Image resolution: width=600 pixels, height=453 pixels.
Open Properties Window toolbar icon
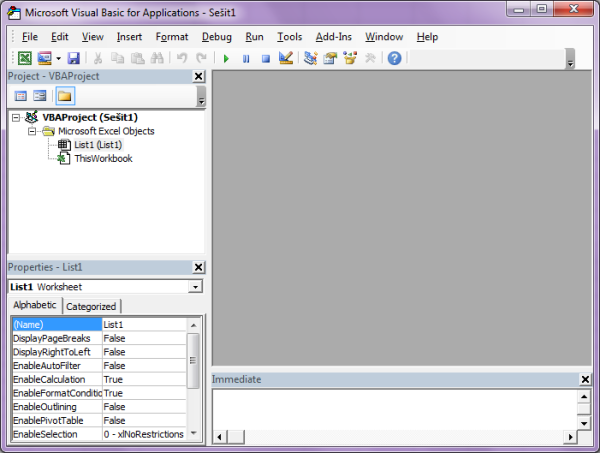[330, 58]
